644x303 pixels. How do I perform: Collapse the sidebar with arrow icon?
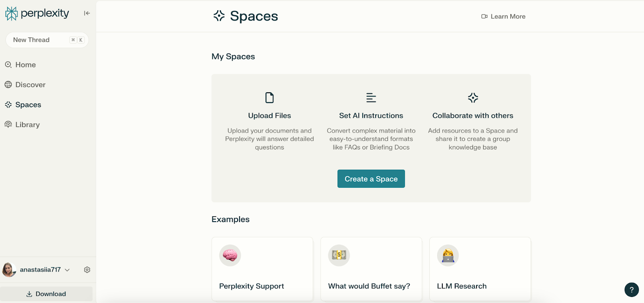[x=87, y=13]
